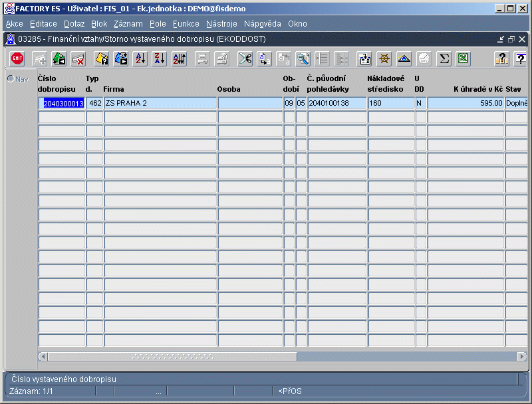
Task: Click the U DD field showing N
Action: [421, 103]
